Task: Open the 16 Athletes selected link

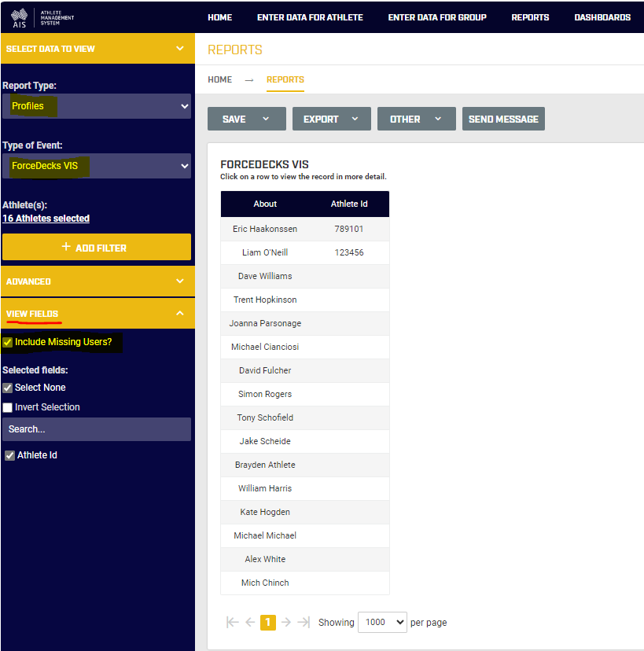Action: (46, 219)
